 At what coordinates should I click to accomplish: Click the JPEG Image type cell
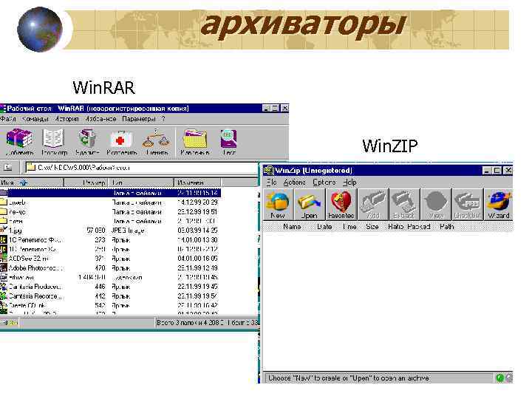point(128,231)
